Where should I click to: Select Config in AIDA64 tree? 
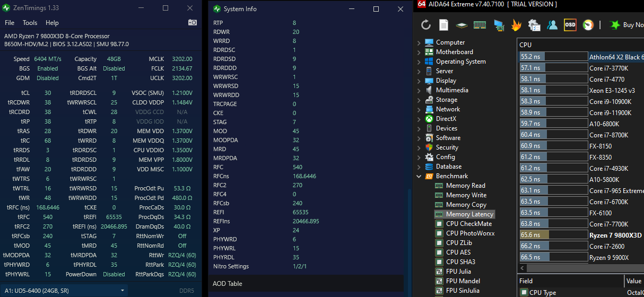pyautogui.click(x=446, y=157)
